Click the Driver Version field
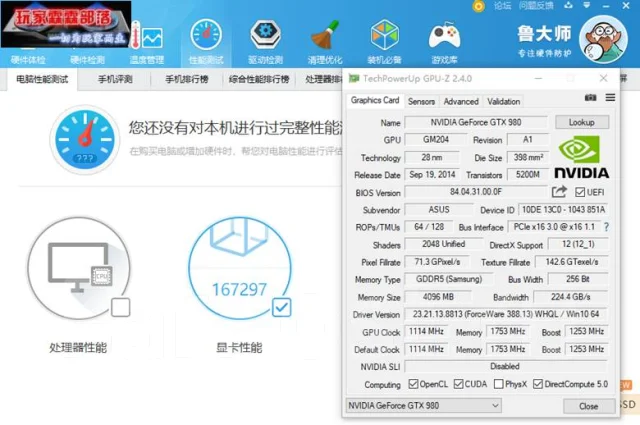The height and width of the screenshot is (425, 640). click(506, 314)
